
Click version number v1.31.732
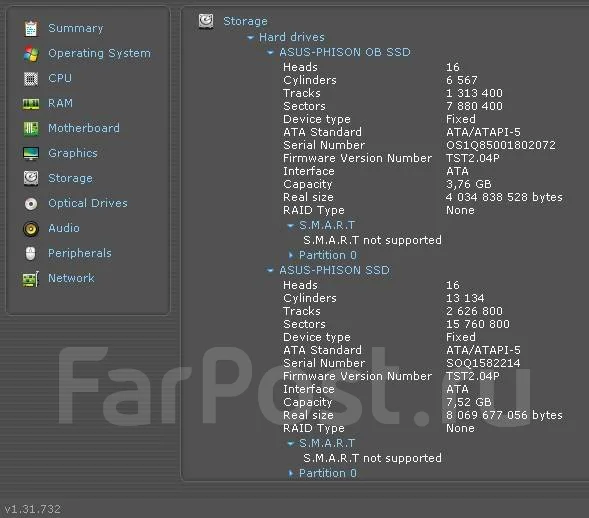pyautogui.click(x=32, y=509)
